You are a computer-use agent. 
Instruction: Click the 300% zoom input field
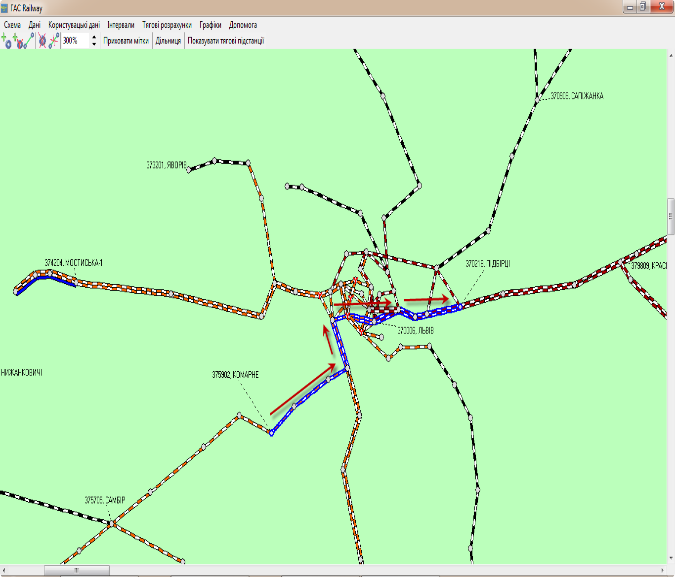(75, 41)
